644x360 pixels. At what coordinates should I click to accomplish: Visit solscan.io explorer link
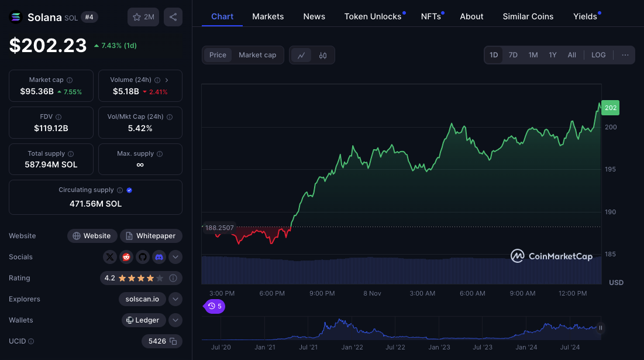142,299
